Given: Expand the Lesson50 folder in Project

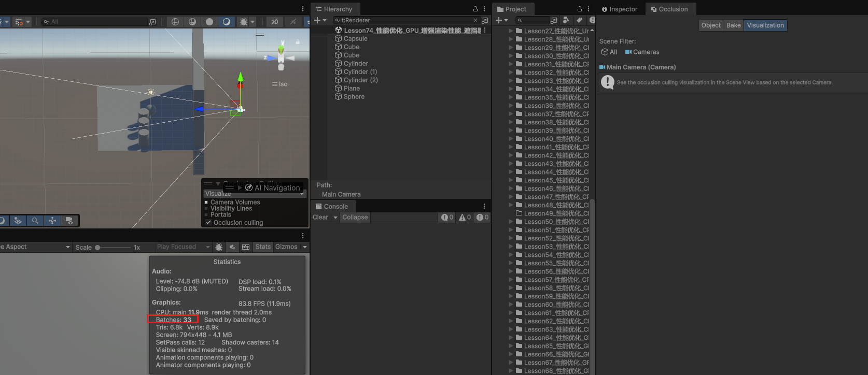Looking at the screenshot, I should click(511, 222).
